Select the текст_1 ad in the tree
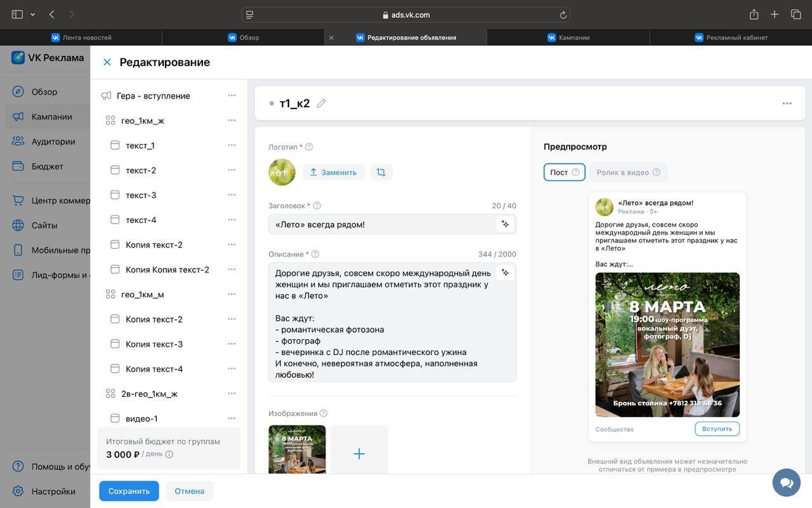 [140, 145]
